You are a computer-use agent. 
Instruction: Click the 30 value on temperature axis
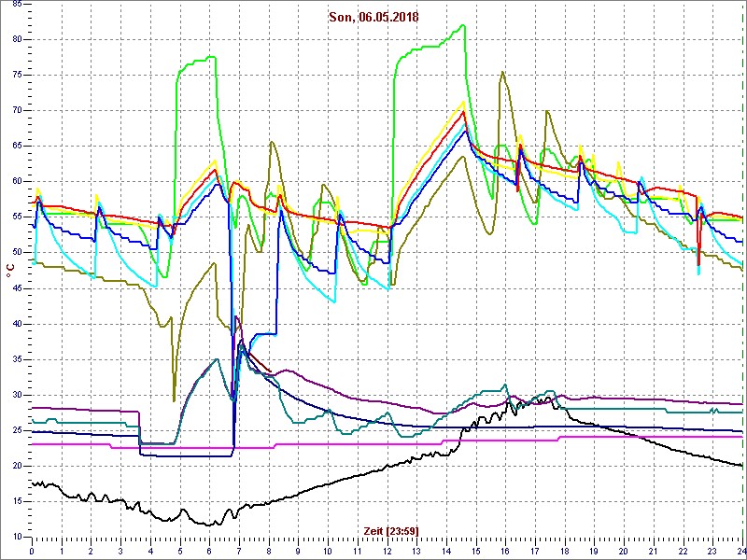(x=18, y=395)
